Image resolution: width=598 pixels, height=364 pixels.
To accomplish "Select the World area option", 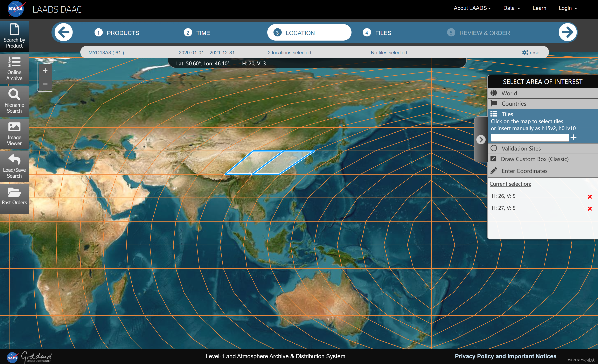I will pos(543,93).
